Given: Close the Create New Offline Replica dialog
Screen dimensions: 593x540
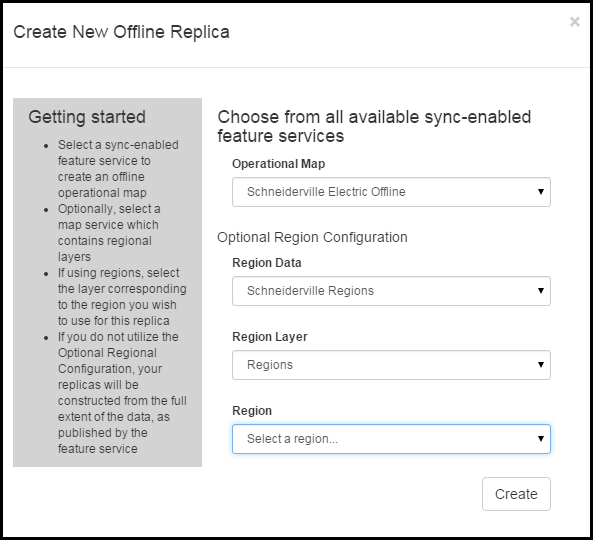Looking at the screenshot, I should point(574,22).
